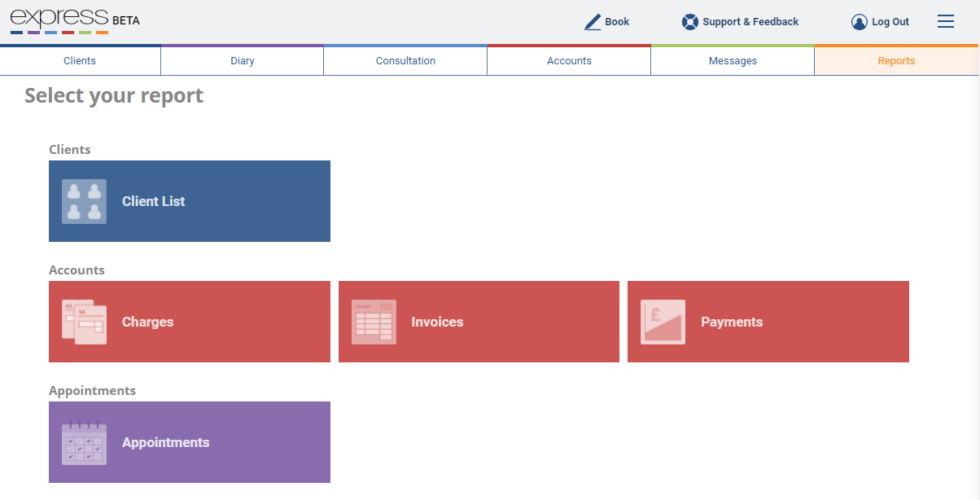The width and height of the screenshot is (980, 500).
Task: Open the Charges report tile
Action: (x=190, y=322)
